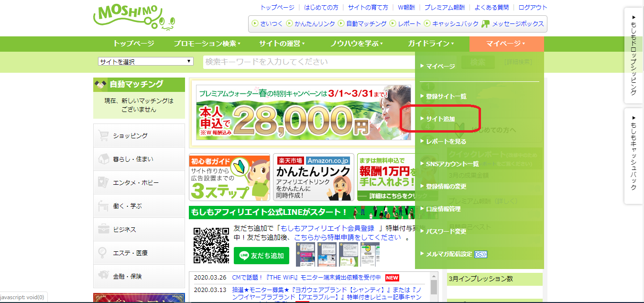Image resolution: width=644 pixels, height=303 pixels.
Task: Select パスワード変更 menu entry
Action: click(x=446, y=231)
